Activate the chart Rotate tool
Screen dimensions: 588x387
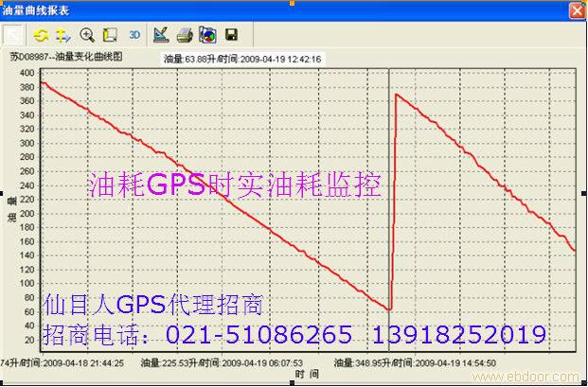(40, 36)
